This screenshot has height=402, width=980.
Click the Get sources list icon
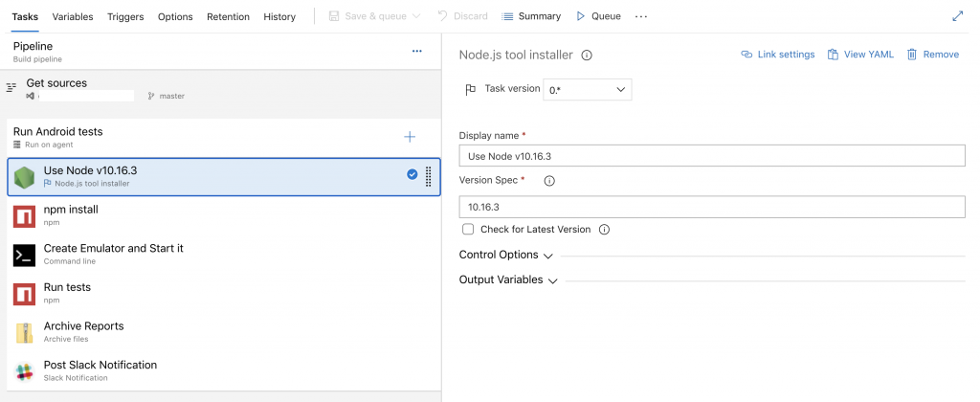(x=11, y=87)
